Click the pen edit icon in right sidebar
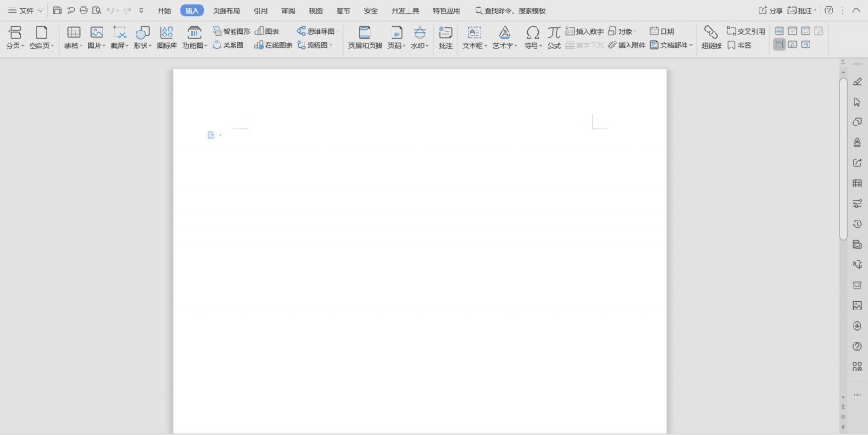Image resolution: width=868 pixels, height=435 pixels. coord(857,81)
